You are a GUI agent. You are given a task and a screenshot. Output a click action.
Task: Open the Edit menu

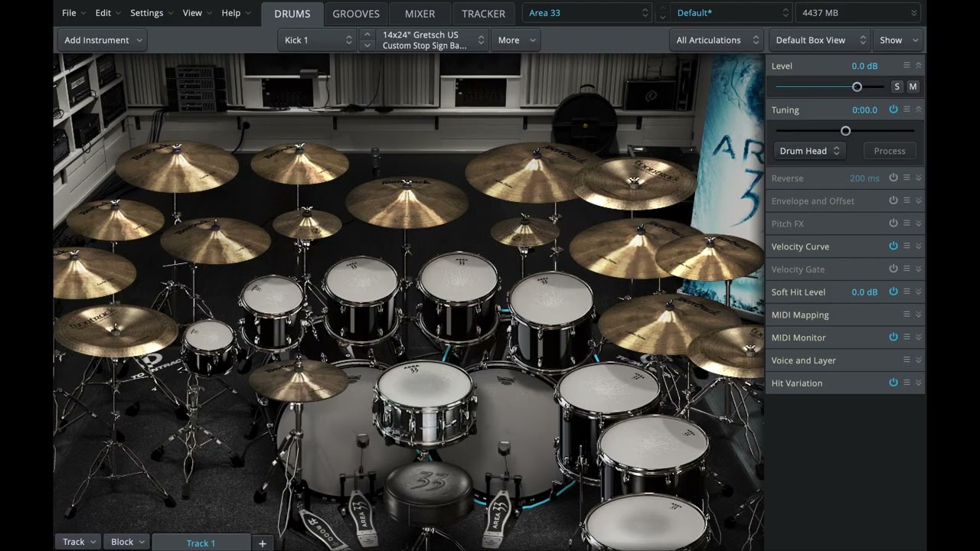(107, 13)
